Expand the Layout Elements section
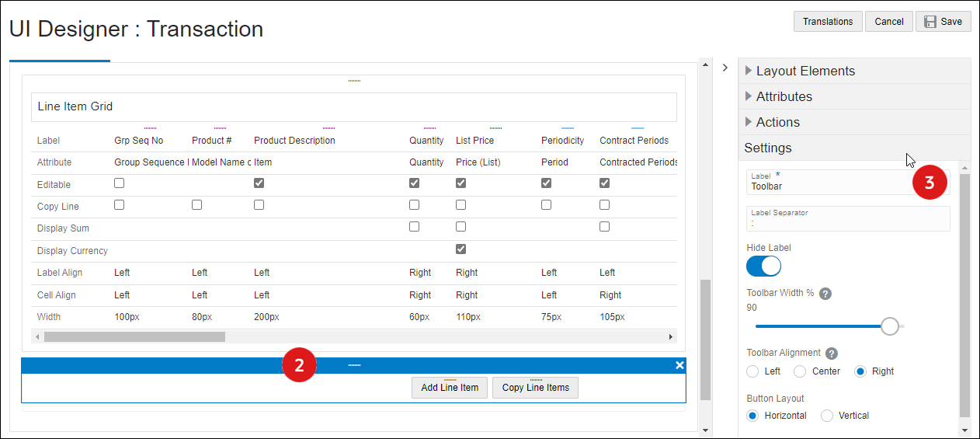 (854, 71)
